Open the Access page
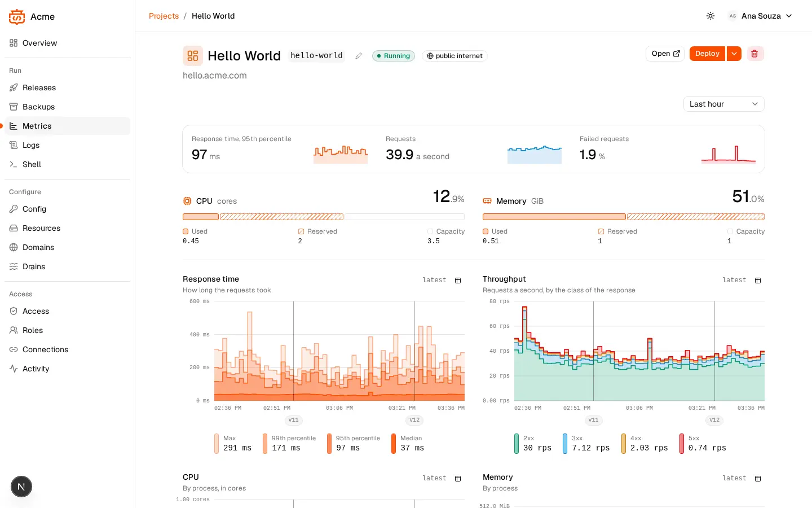This screenshot has width=812, height=508. 68,311
